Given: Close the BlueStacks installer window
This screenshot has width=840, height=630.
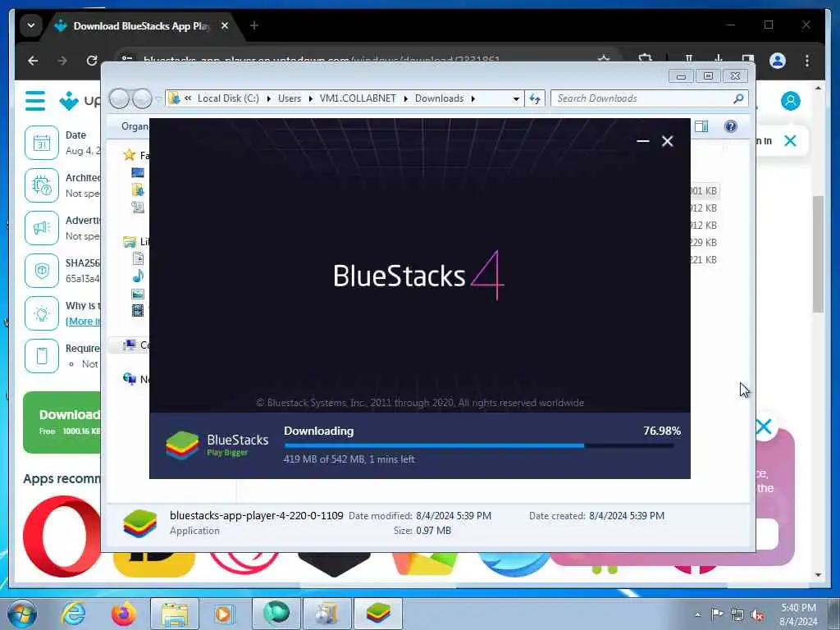Looking at the screenshot, I should point(667,141).
